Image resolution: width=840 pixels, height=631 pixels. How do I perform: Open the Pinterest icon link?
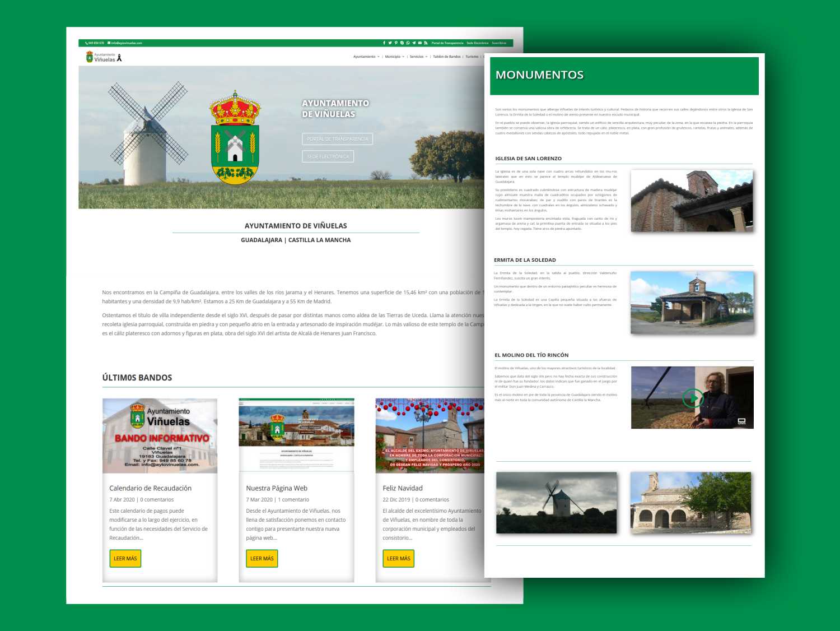pos(396,43)
